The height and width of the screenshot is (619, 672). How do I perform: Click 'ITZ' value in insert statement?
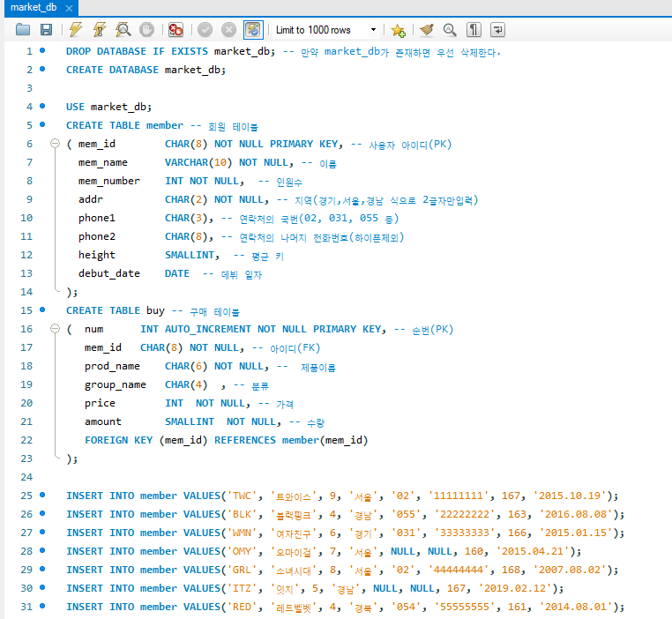(x=242, y=588)
